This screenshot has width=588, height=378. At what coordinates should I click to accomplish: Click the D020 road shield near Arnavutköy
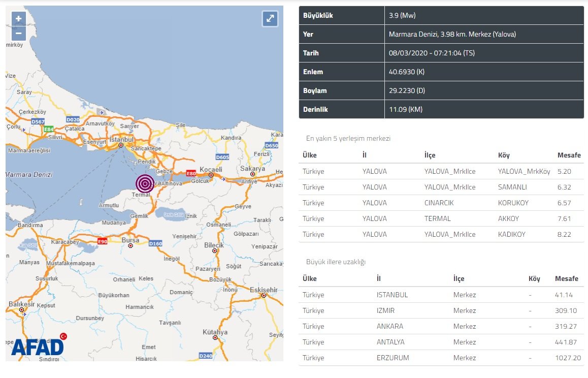pyautogui.click(x=73, y=119)
